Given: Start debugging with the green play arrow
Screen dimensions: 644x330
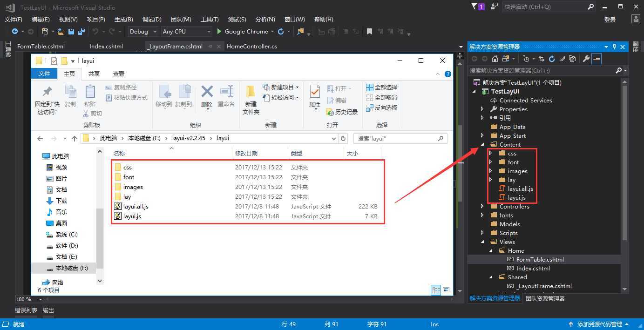Looking at the screenshot, I should 219,32.
